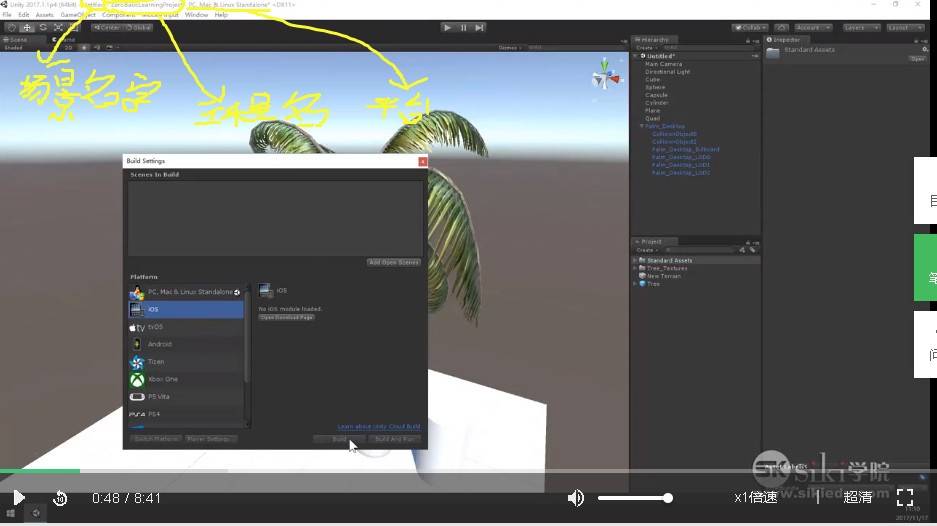Toggle the Center pivot mode button

pyautogui.click(x=107, y=27)
